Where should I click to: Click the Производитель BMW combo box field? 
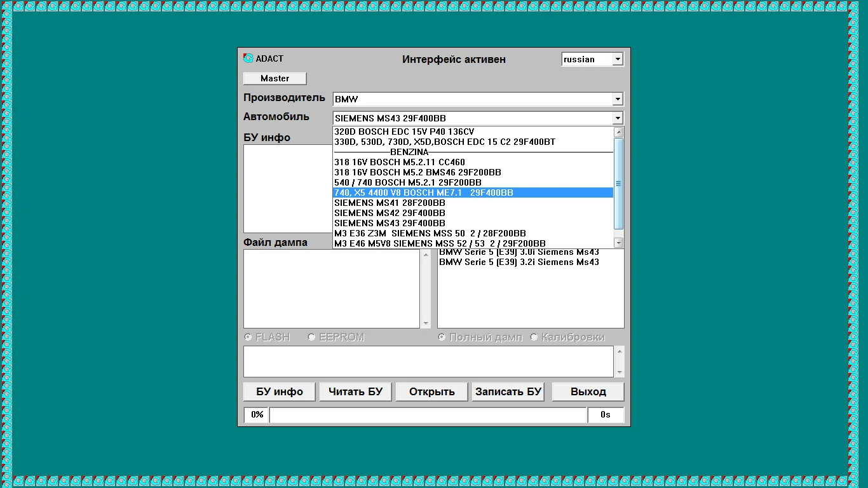click(473, 99)
